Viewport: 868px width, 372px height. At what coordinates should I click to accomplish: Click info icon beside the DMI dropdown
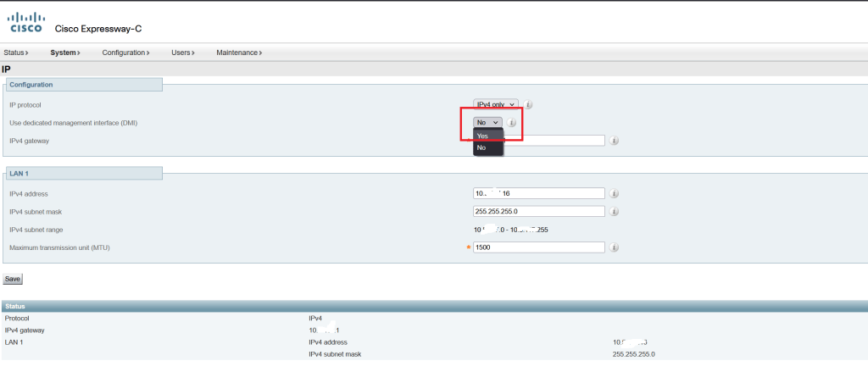point(512,123)
